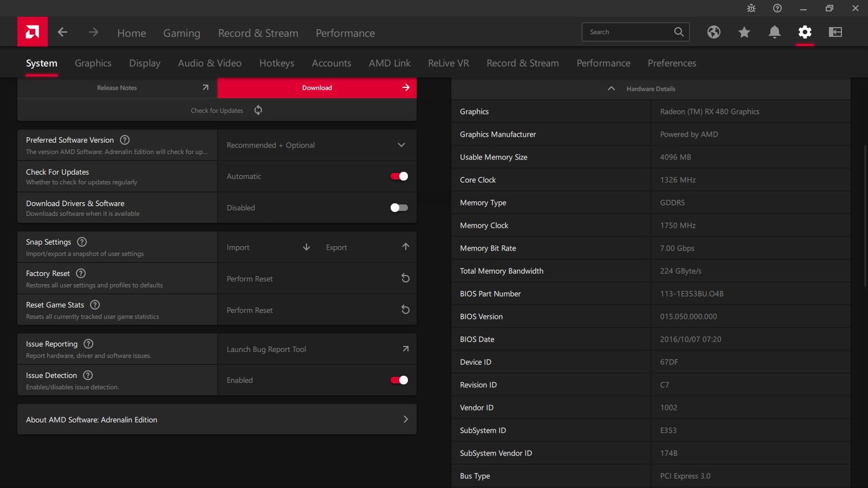868x488 pixels.
Task: Open the web browser globe icon
Action: pos(714,32)
